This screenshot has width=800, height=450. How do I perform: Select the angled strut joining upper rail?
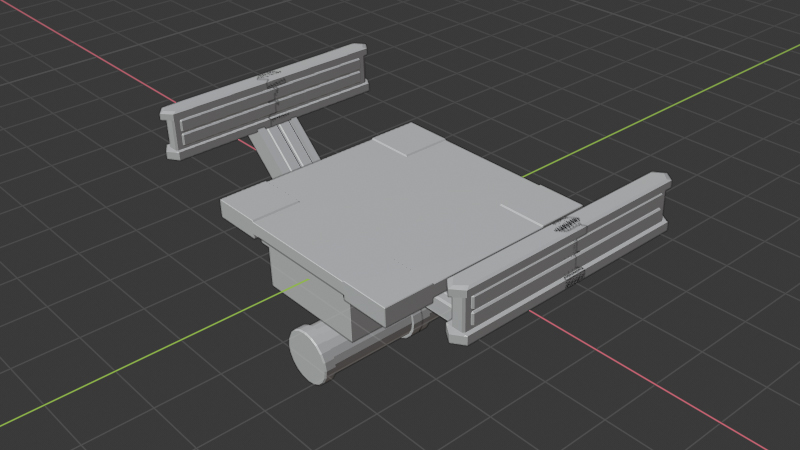[284, 147]
